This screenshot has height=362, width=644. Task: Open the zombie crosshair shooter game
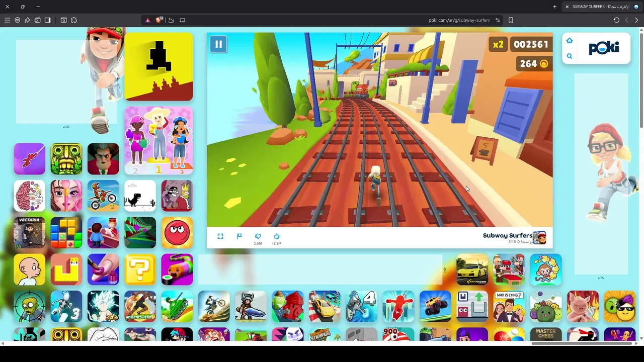coord(29,306)
